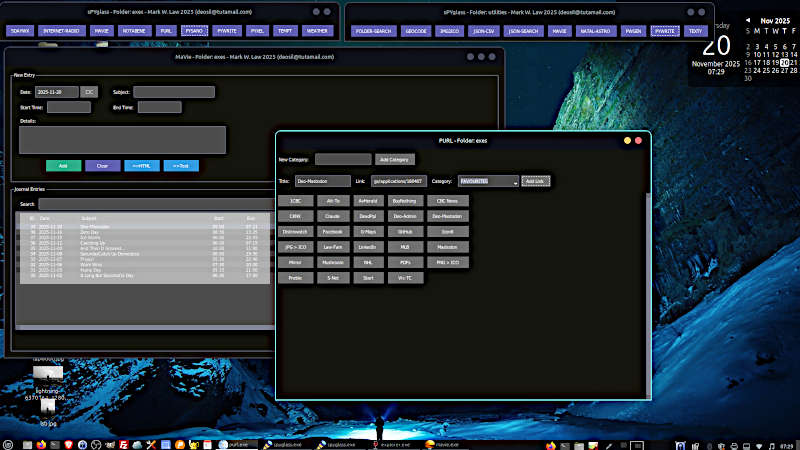Image resolution: width=800 pixels, height=450 pixels.
Task: Click the PURL window vertical scrollbar
Action: [x=648, y=295]
